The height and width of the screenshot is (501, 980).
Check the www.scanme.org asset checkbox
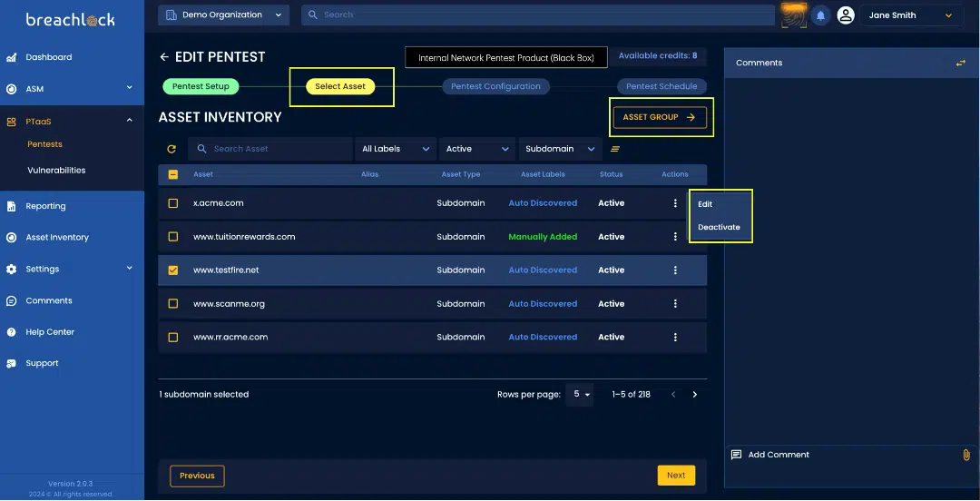click(x=173, y=304)
